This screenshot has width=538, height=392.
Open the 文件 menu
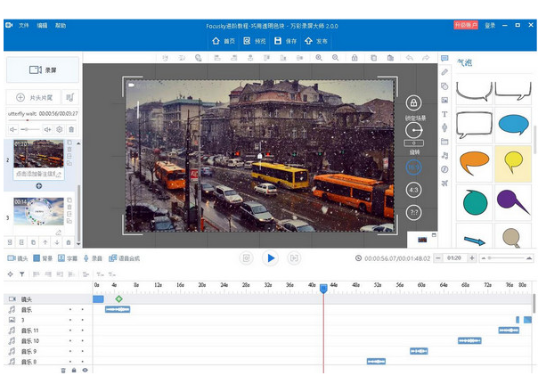(24, 26)
